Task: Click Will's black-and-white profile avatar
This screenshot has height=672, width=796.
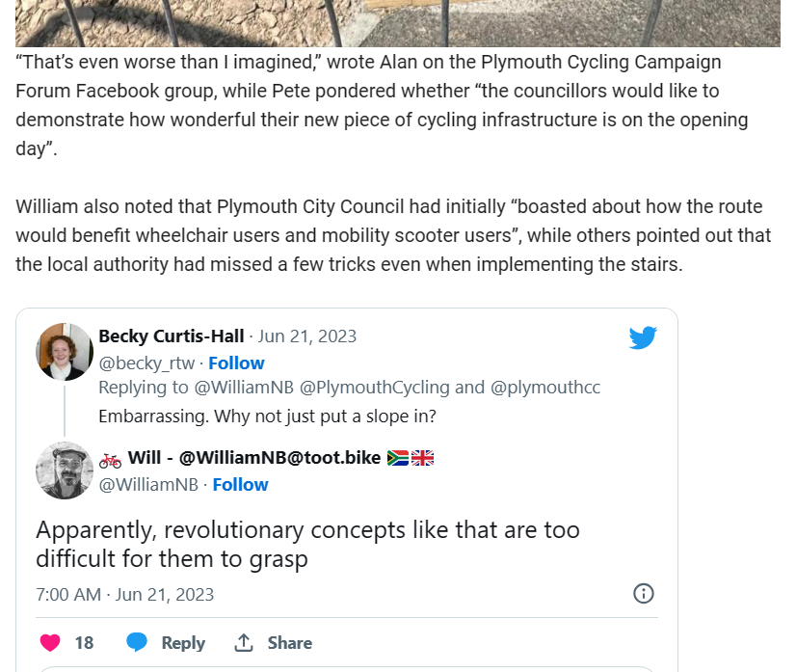Action: click(x=65, y=470)
